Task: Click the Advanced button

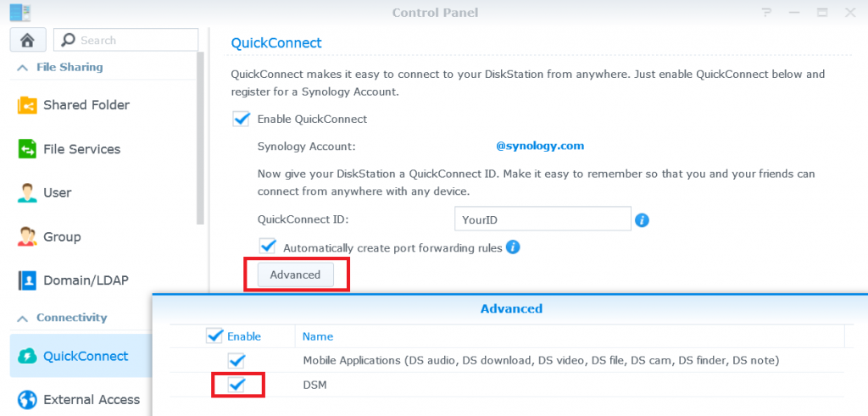Action: click(x=295, y=275)
